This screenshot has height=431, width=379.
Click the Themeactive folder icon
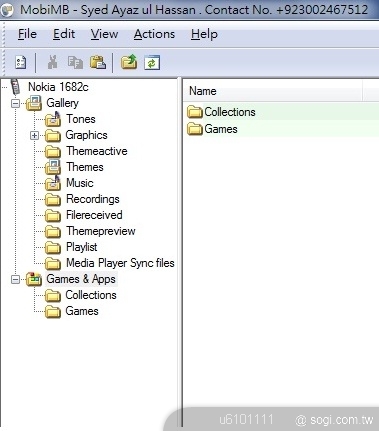pyautogui.click(x=53, y=151)
